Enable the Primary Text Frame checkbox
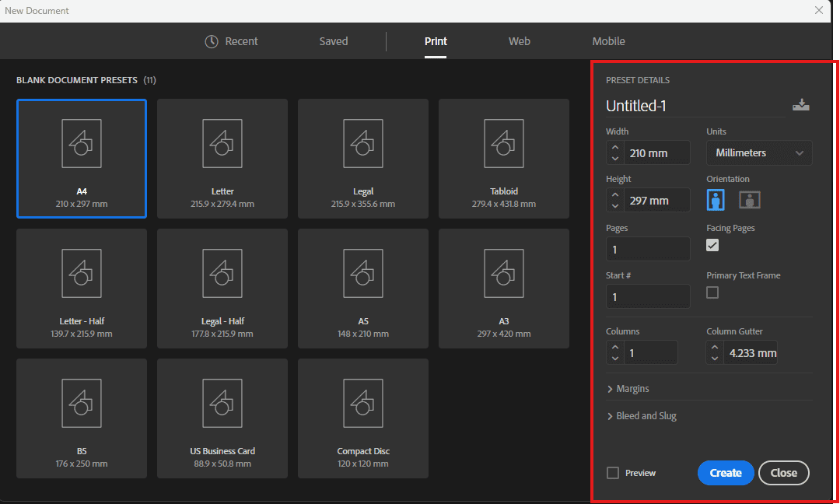 712,292
